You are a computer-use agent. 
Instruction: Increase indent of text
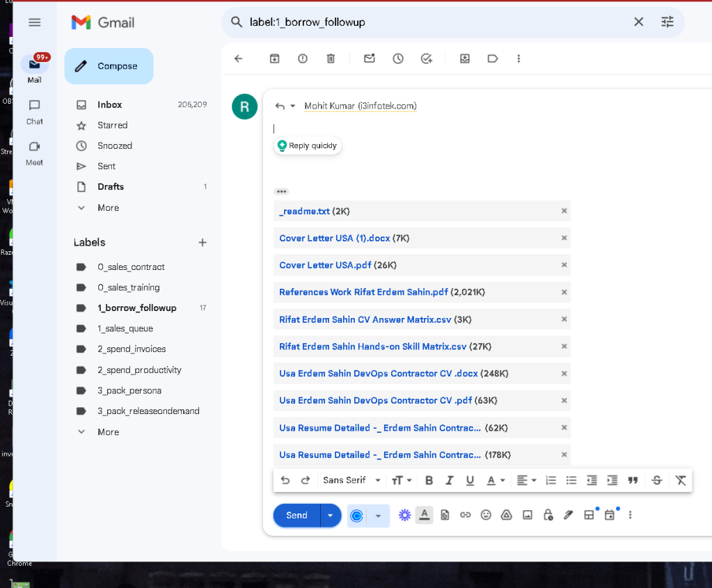click(x=612, y=480)
